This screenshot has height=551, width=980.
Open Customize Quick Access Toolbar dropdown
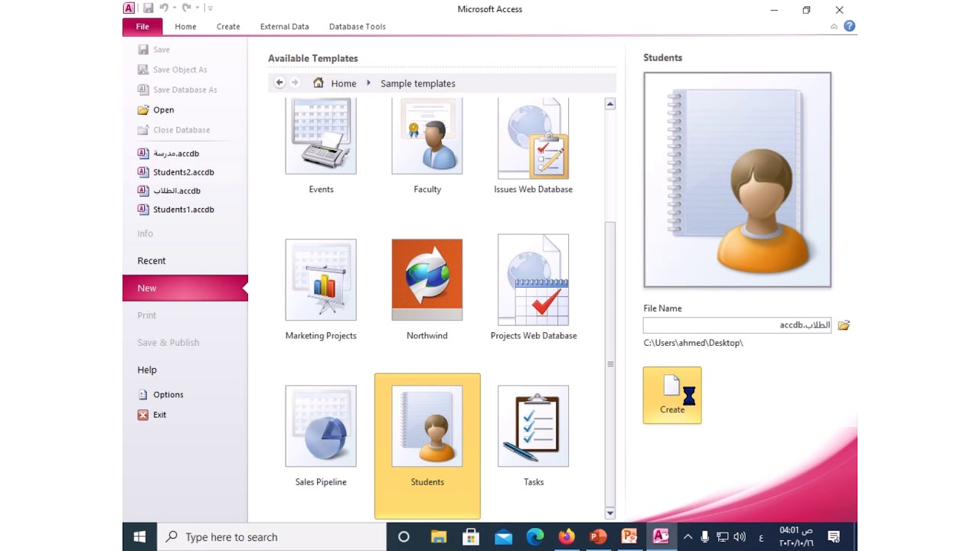coord(210,8)
